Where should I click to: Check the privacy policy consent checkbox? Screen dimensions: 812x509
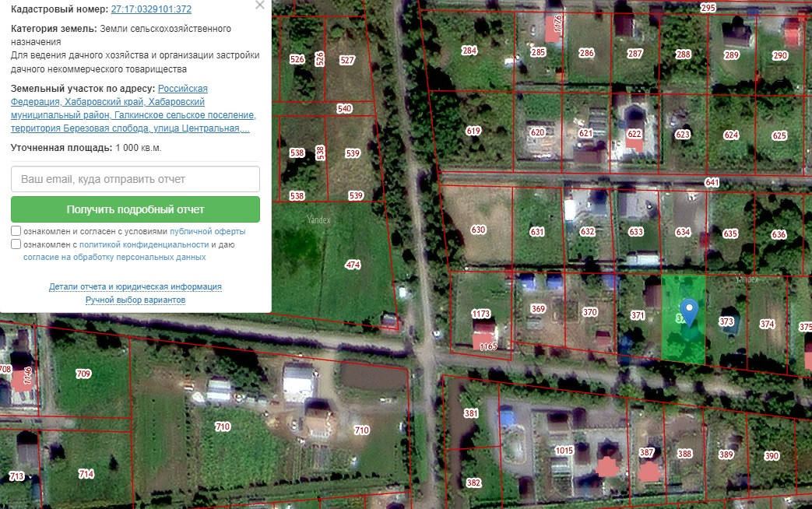(16, 244)
